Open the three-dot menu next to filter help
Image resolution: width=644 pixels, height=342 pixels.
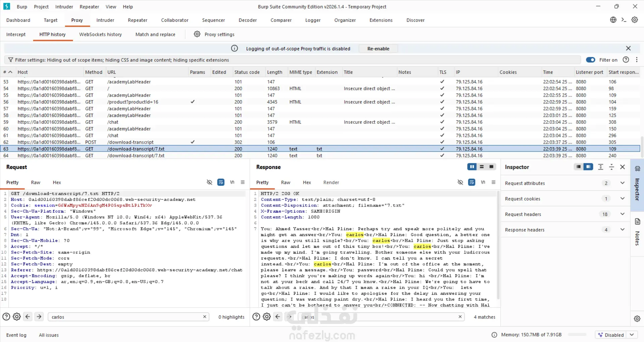637,60
